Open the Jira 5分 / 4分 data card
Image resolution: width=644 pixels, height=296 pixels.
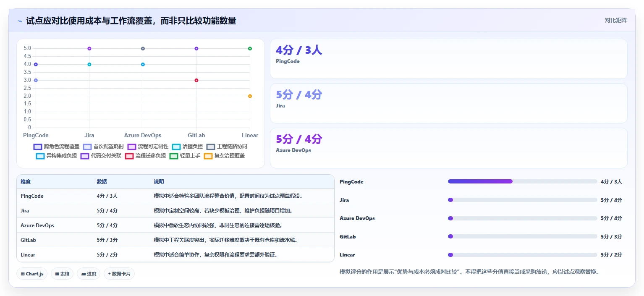448,103
